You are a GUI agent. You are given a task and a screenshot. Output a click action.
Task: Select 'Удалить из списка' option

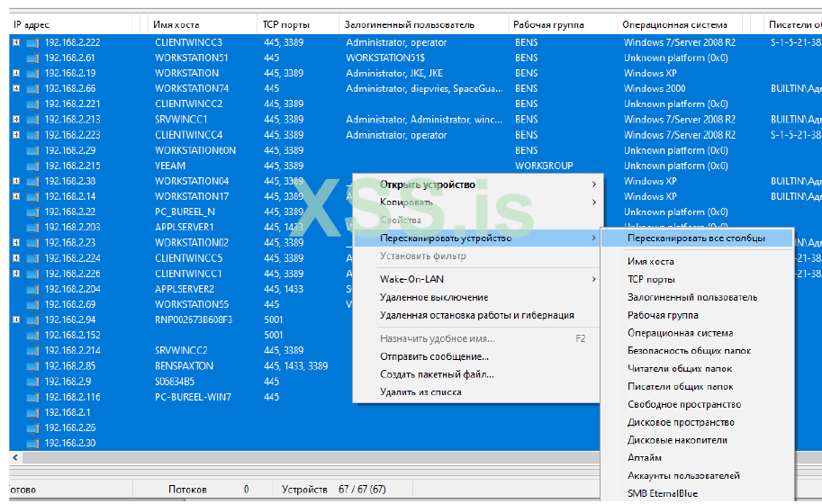pos(477,392)
